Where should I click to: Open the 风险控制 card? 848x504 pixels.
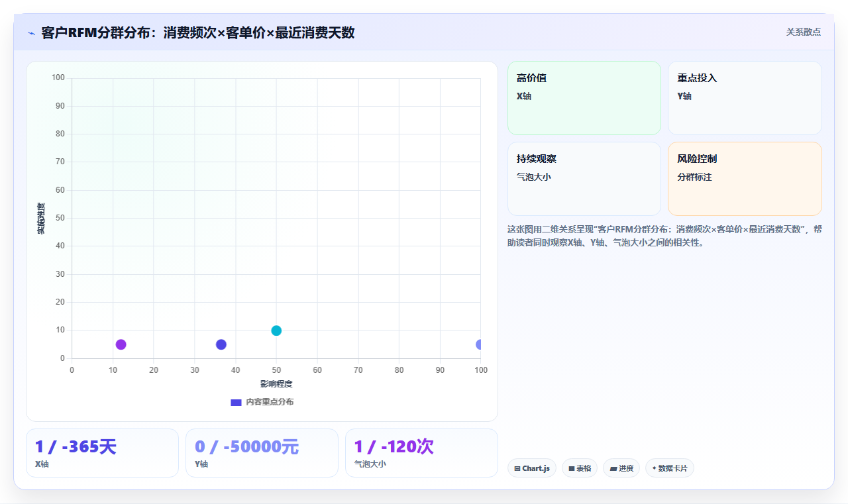click(745, 179)
